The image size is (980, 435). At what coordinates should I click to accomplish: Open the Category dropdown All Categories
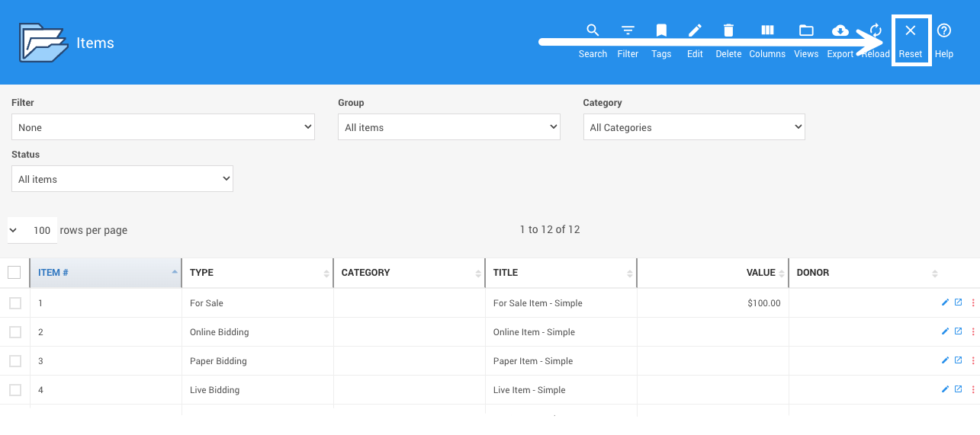(x=693, y=127)
